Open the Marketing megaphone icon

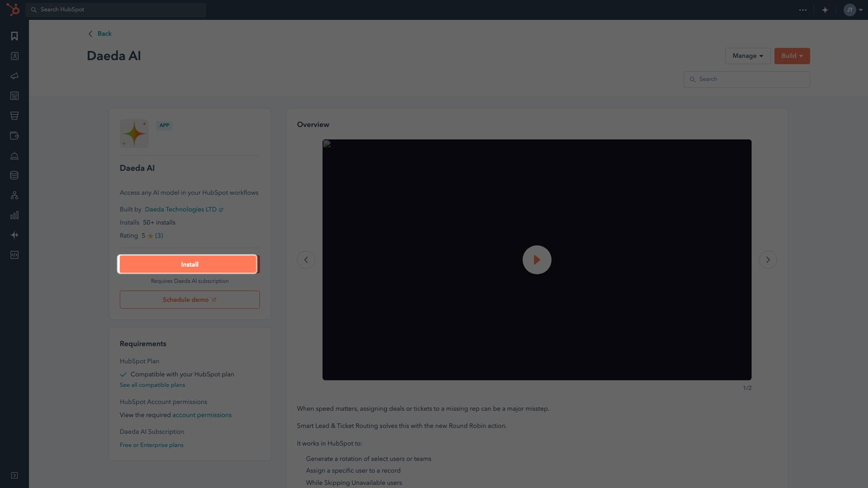pos(13,75)
